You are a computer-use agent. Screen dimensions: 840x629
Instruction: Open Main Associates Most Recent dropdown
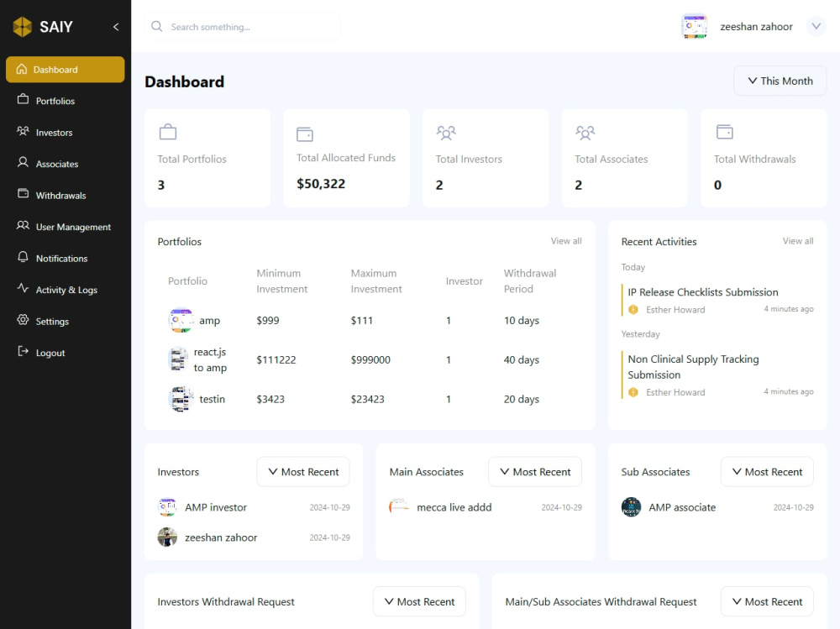coord(535,472)
